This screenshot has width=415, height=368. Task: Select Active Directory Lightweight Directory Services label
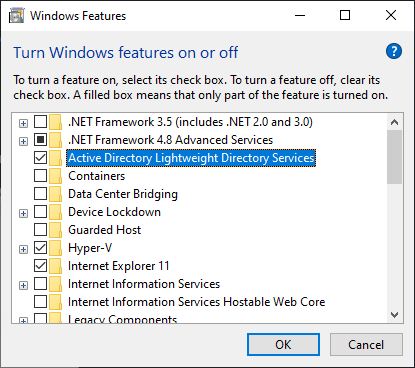pyautogui.click(x=191, y=158)
